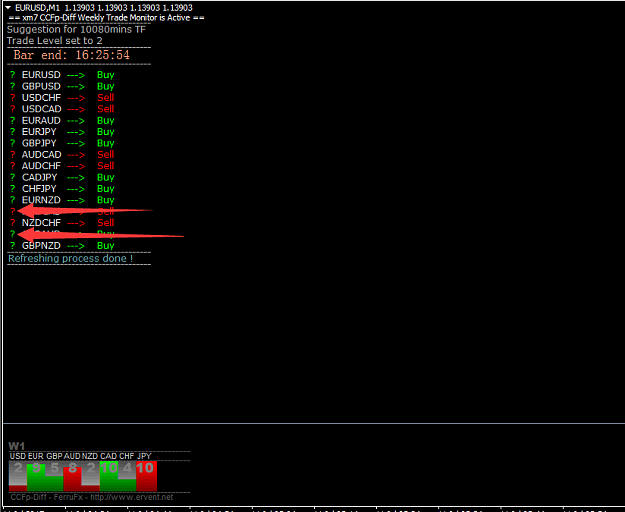This screenshot has width=625, height=512.
Task: Select the EURUSD pair name in the list
Action: (41, 75)
